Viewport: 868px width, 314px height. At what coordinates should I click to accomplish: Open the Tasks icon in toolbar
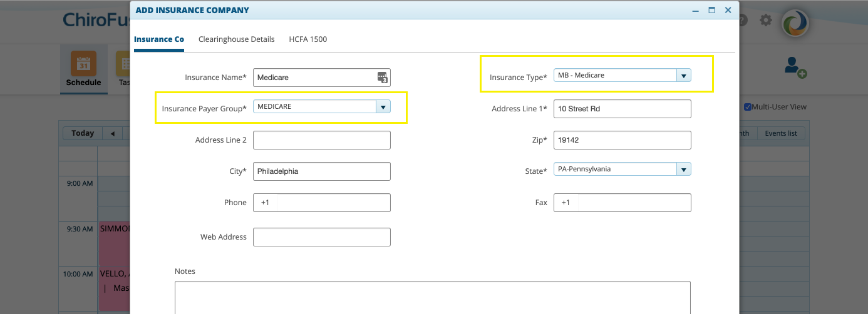tap(123, 63)
